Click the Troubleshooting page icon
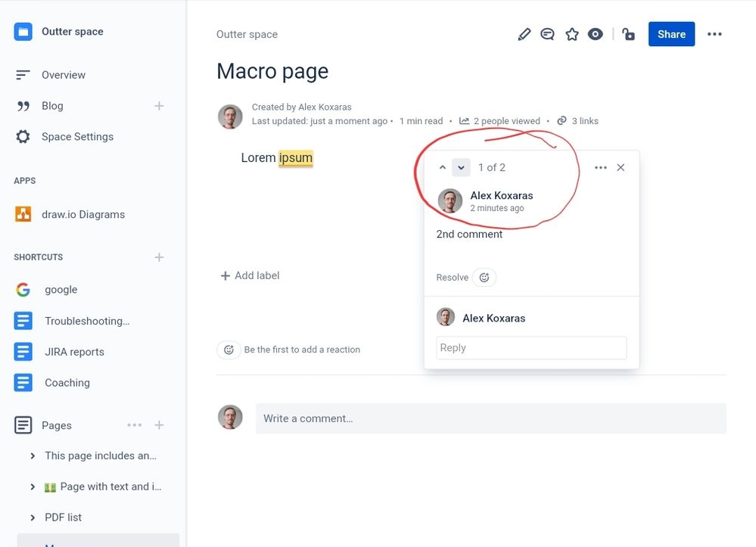The width and height of the screenshot is (756, 547). (x=23, y=321)
